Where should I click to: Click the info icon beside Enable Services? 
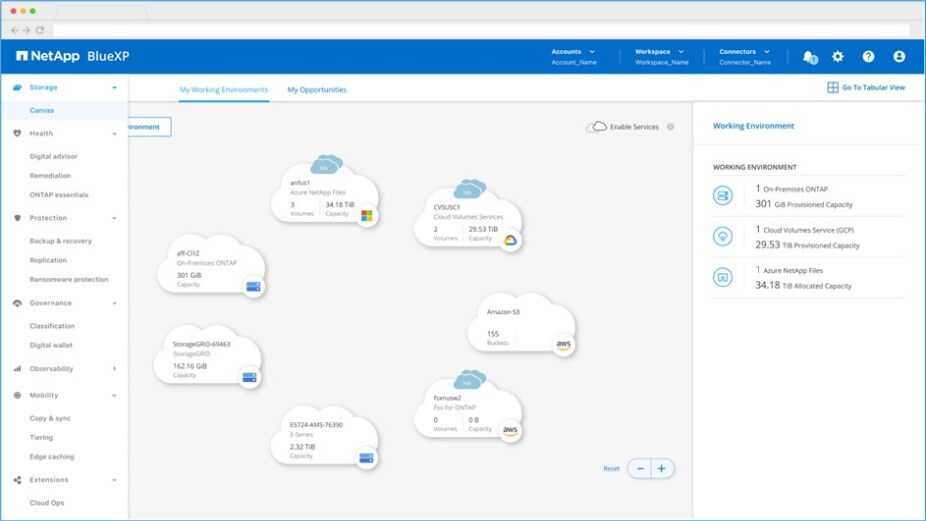pos(670,127)
